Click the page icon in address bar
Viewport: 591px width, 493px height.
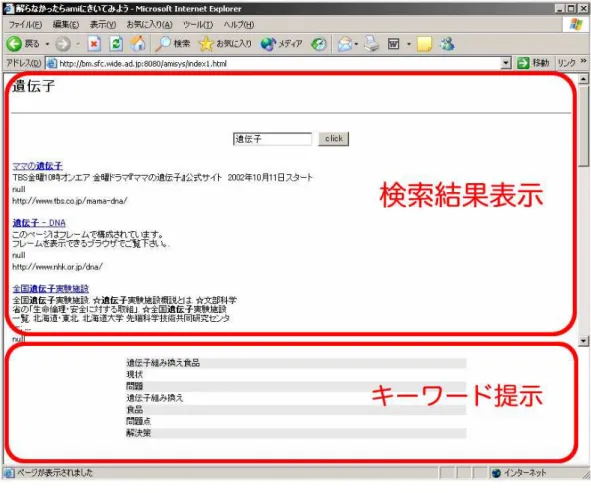[x=52, y=63]
